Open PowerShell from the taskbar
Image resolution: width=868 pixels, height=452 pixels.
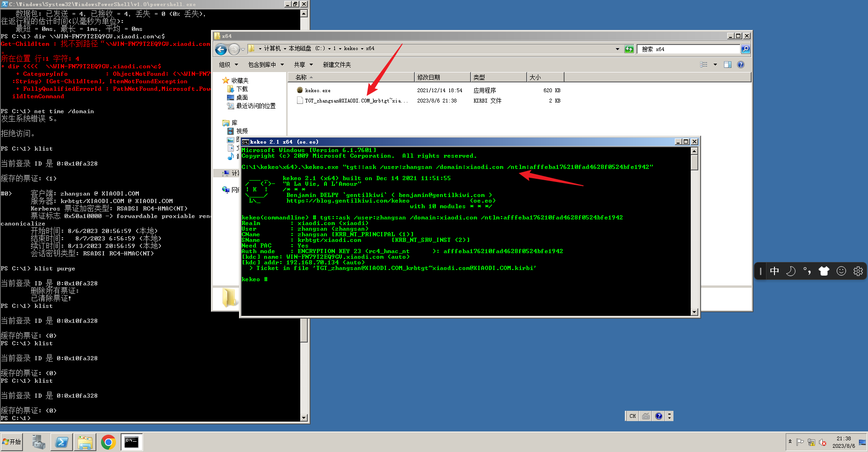click(61, 441)
